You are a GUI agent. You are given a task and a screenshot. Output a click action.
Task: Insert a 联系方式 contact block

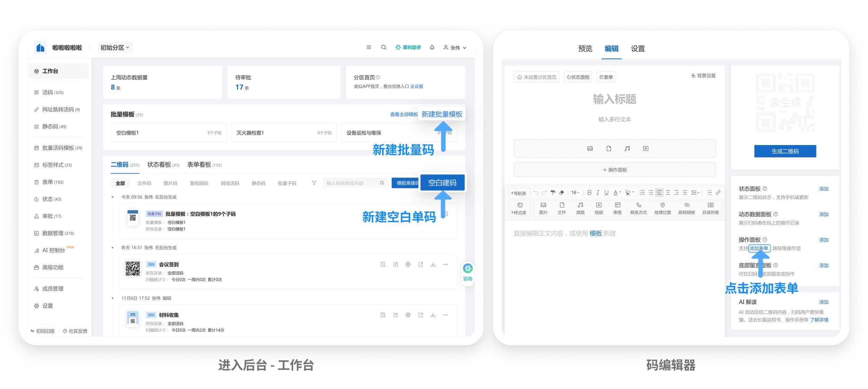point(638,208)
